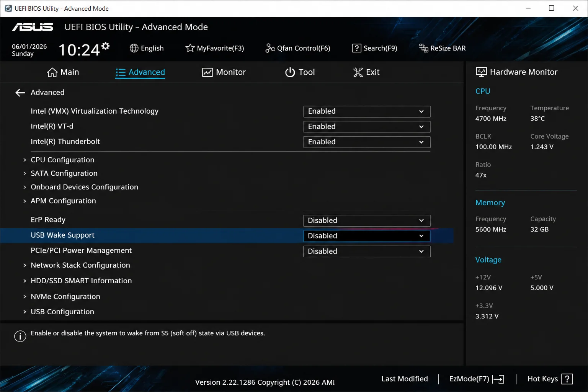This screenshot has height=392, width=588.
Task: Switch to EzMode(F7)
Action: (477, 379)
